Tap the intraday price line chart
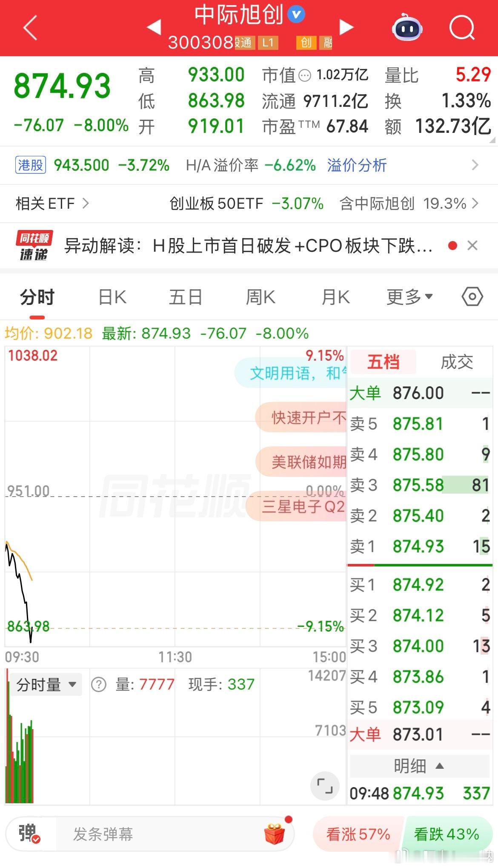498x868 pixels. [x=175, y=497]
